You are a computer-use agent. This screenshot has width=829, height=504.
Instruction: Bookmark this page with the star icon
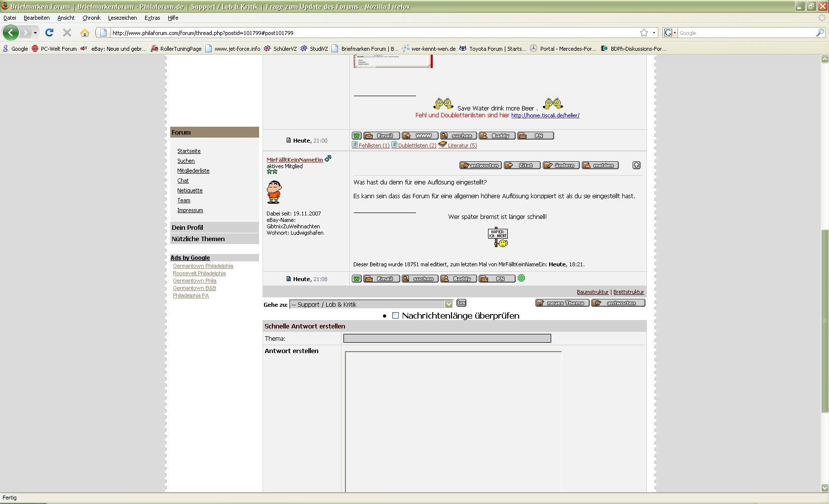point(644,33)
